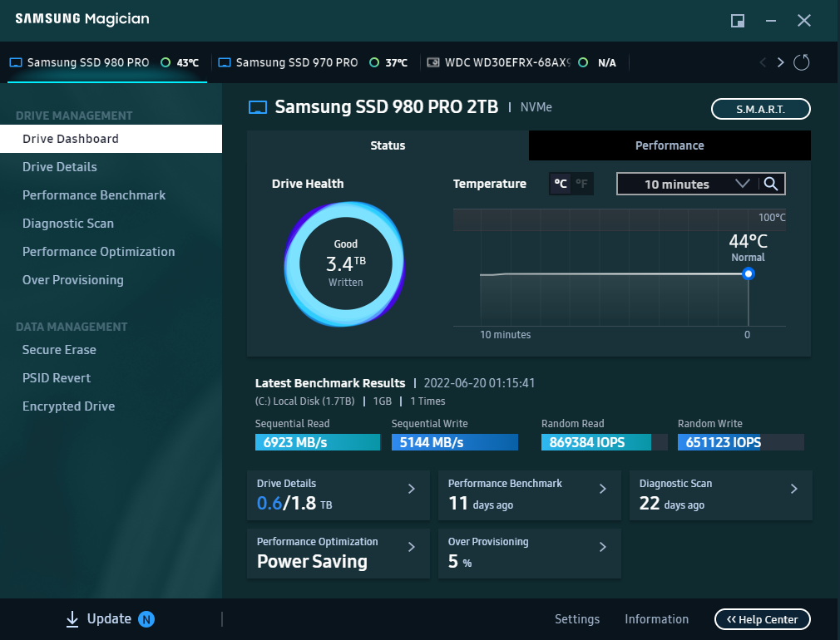The image size is (840, 640).
Task: Select the WDC WD30EFRX drive icon tab
Action: click(x=433, y=62)
